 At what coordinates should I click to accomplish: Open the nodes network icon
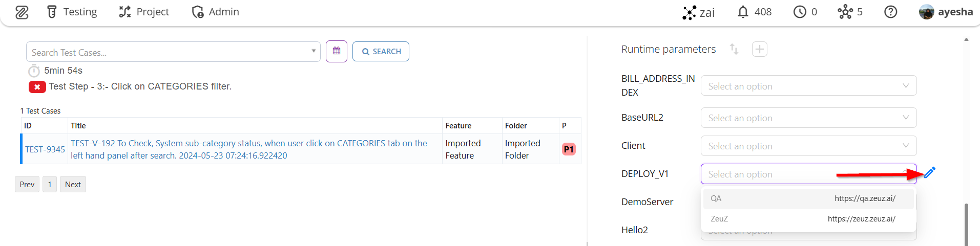(x=845, y=12)
